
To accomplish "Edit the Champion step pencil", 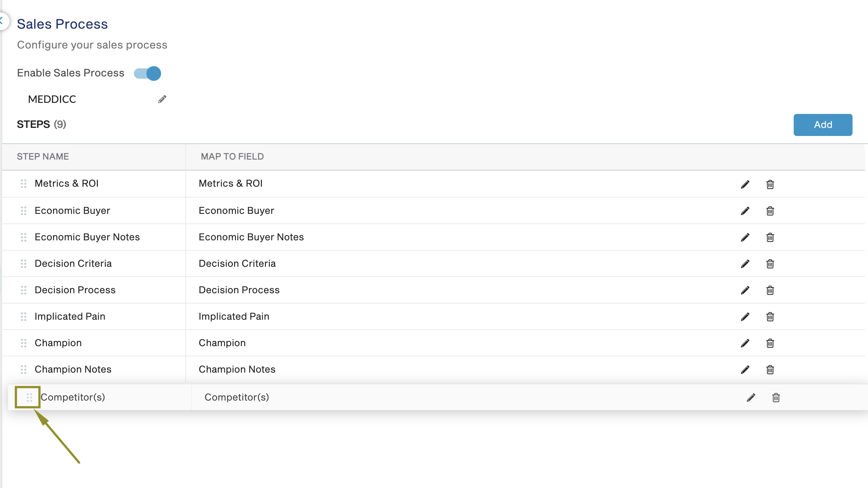I will coord(745,343).
